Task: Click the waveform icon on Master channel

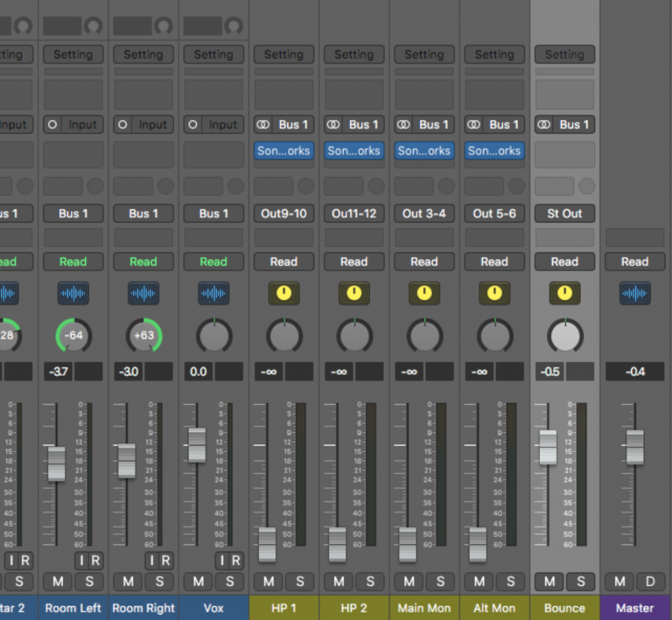Action: click(x=635, y=293)
